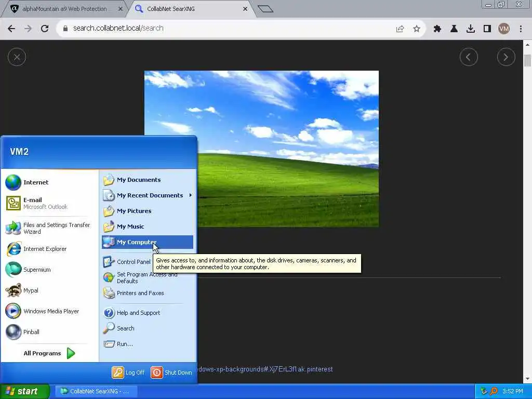Screen dimensions: 532x399
Task: Toggle the browser side panel
Action: (487, 29)
